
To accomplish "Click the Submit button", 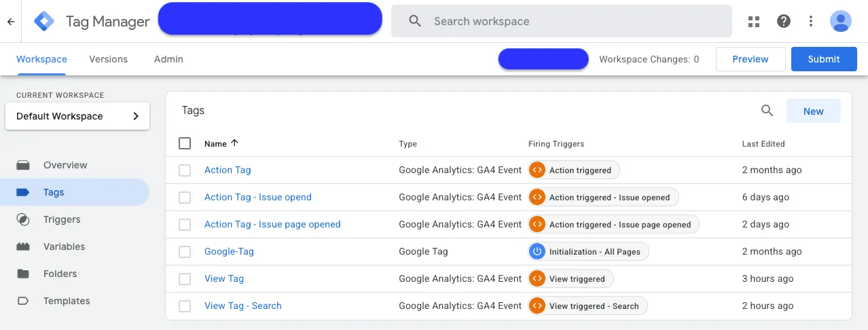I will pos(824,59).
